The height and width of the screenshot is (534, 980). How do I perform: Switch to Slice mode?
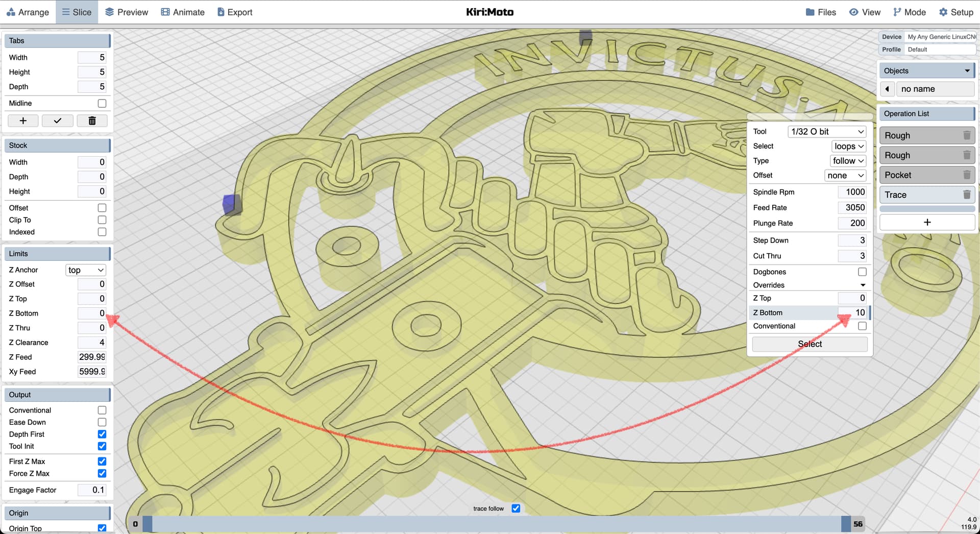[x=77, y=12]
